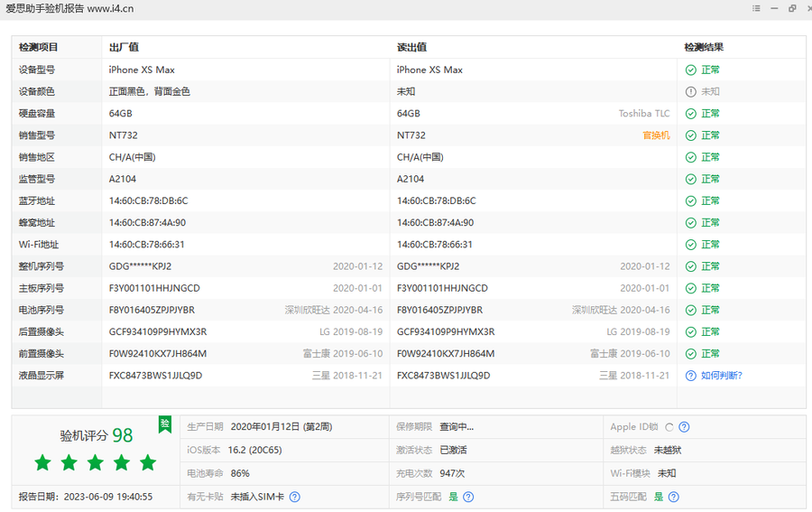The image size is (812, 512).
Task: Click the 如何判断? help link
Action: 722,376
